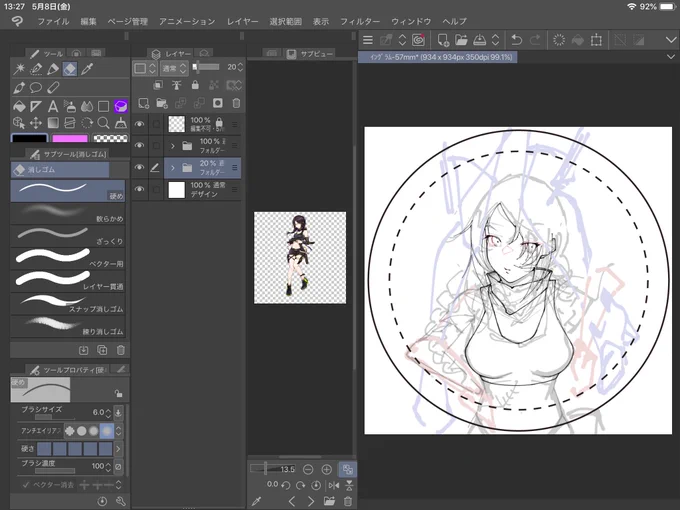Open the レイヤー menu in the menu bar

242,21
